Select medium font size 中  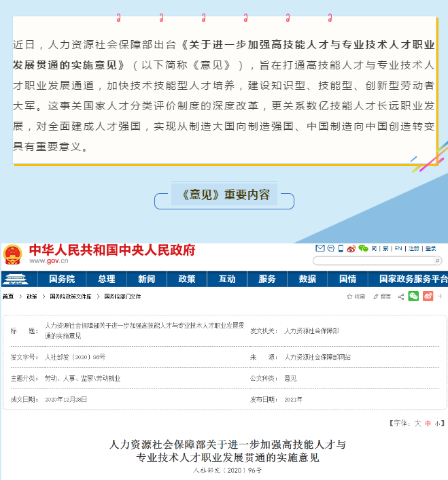[428, 423]
